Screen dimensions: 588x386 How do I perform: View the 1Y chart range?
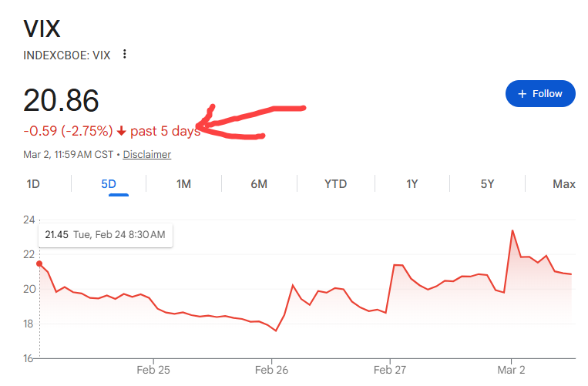tap(412, 184)
